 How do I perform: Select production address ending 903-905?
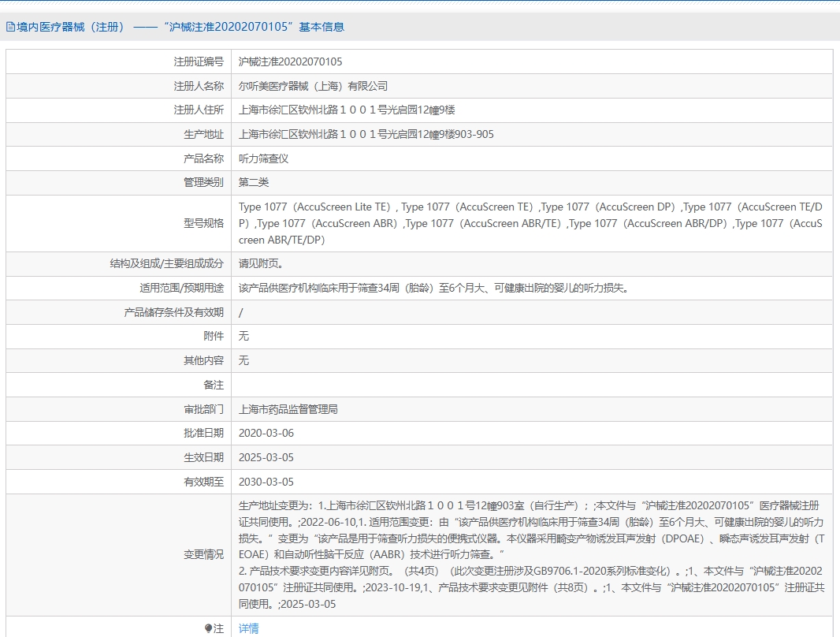point(366,135)
